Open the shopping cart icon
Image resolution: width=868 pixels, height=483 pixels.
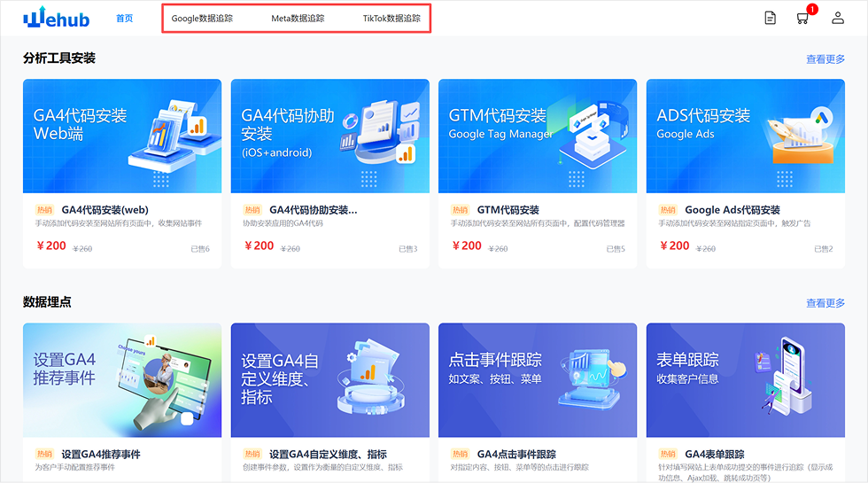tap(802, 18)
